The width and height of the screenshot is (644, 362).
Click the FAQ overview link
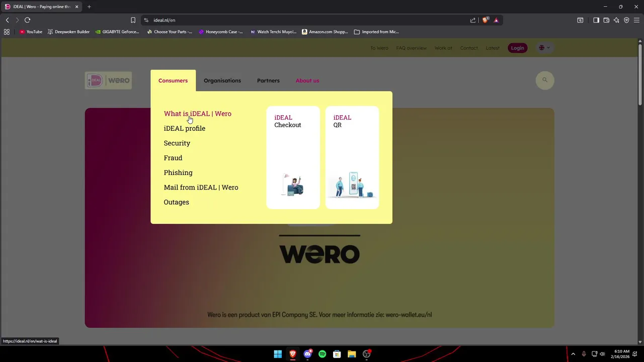point(411,48)
